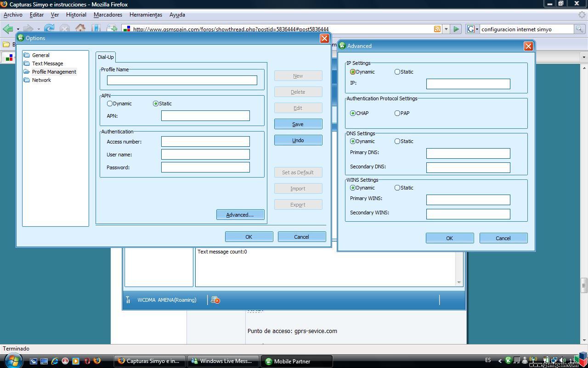588x368 pixels.
Task: Click Cancel in the Options dialog
Action: [302, 237]
